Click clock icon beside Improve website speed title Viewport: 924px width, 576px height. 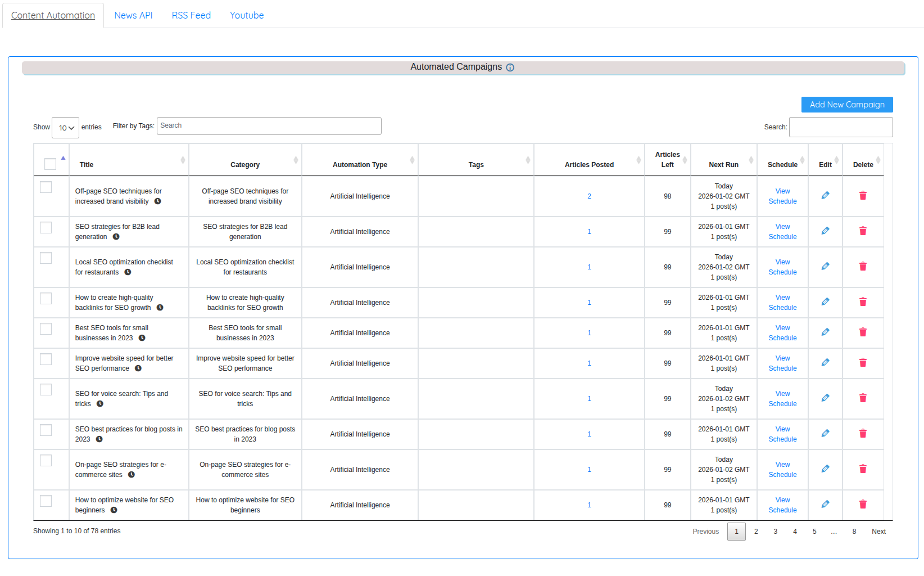pyautogui.click(x=138, y=368)
